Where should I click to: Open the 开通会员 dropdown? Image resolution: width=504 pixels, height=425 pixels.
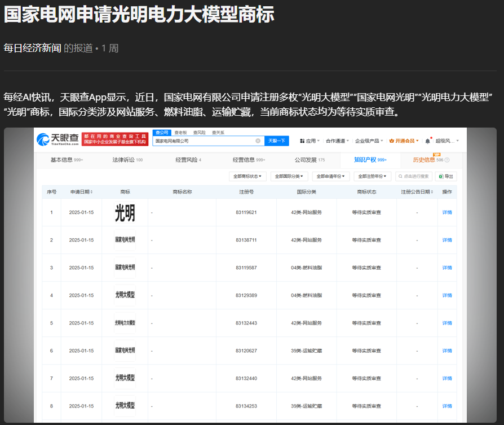404,141
